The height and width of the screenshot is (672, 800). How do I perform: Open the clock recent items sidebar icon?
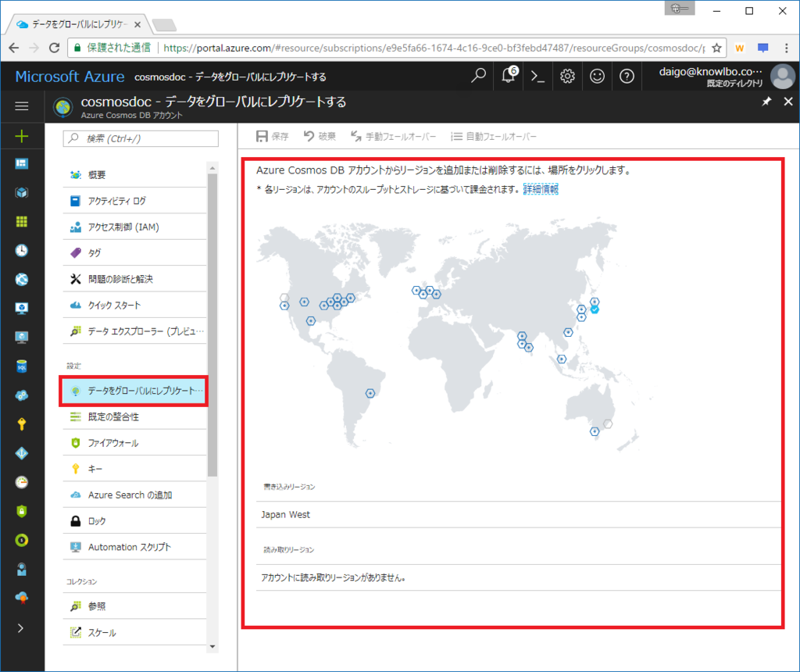(x=21, y=251)
